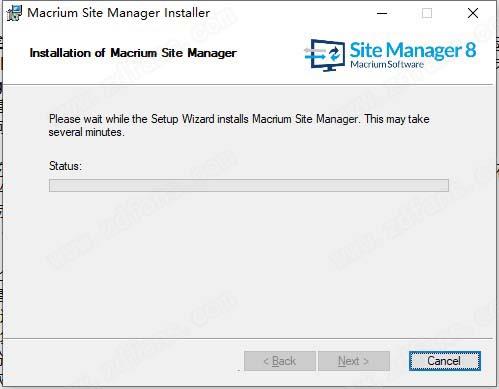Close the installer with the X button
This screenshot has width=499, height=389.
click(473, 13)
